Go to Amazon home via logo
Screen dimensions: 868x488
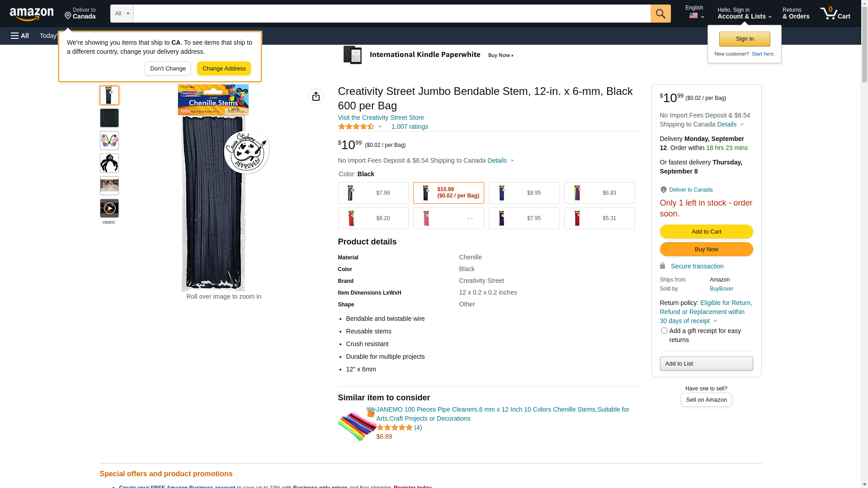pyautogui.click(x=32, y=14)
